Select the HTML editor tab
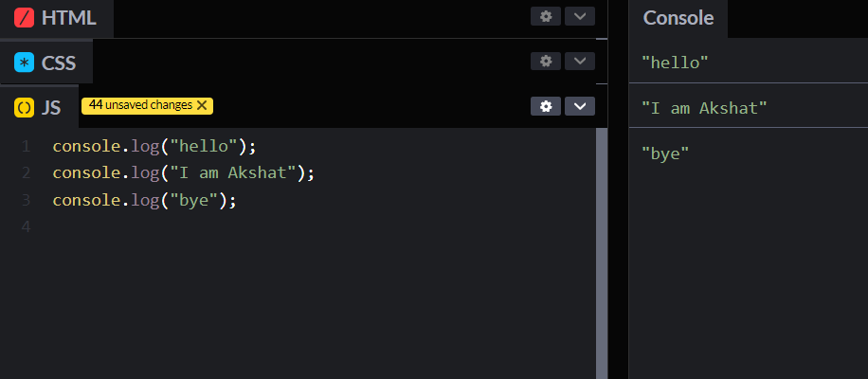 click(x=68, y=18)
